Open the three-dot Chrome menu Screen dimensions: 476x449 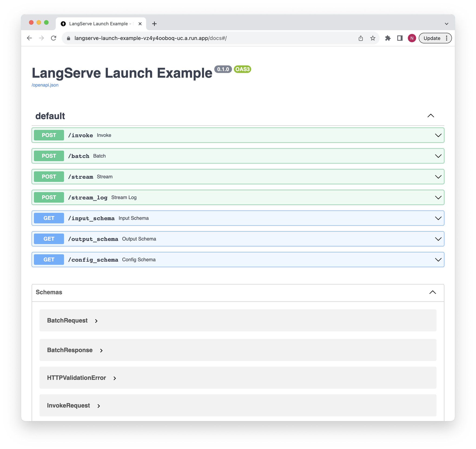point(446,38)
